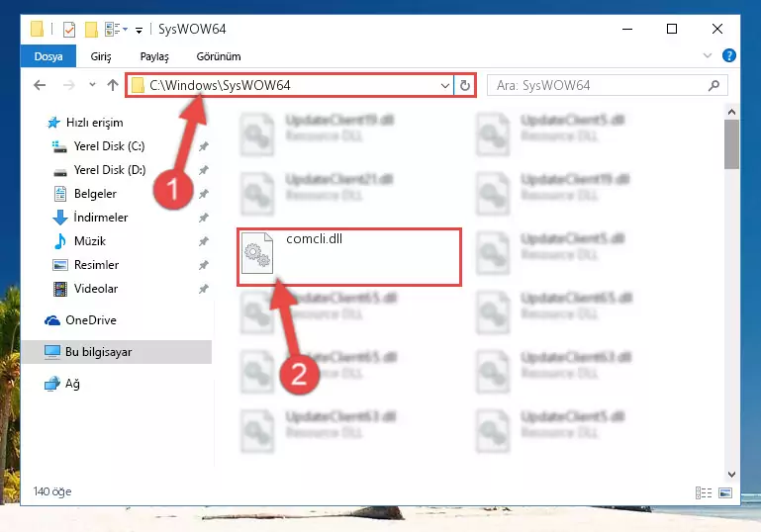Click the vertical scrollbar thumb

point(731,144)
